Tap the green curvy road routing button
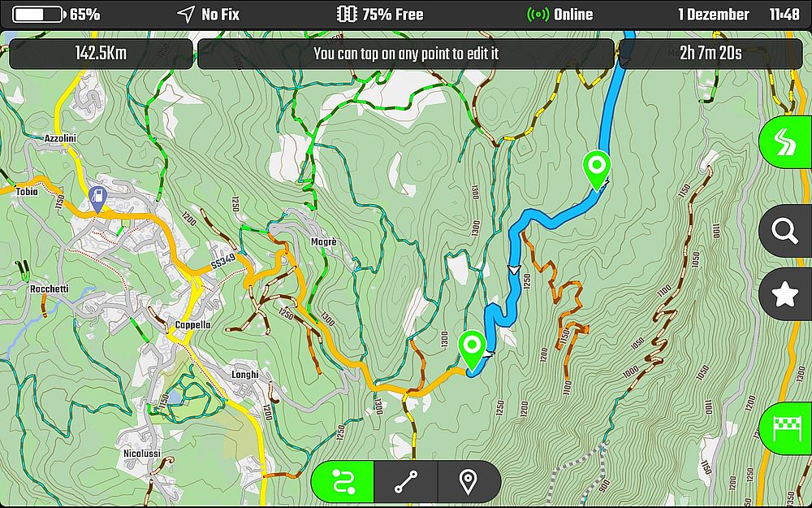The image size is (812, 508). (x=785, y=141)
